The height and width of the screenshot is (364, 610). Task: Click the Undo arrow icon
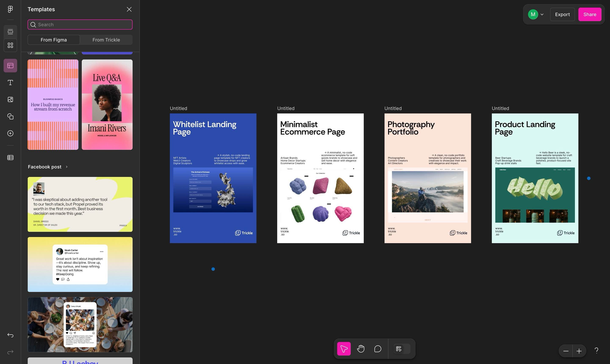(10, 335)
